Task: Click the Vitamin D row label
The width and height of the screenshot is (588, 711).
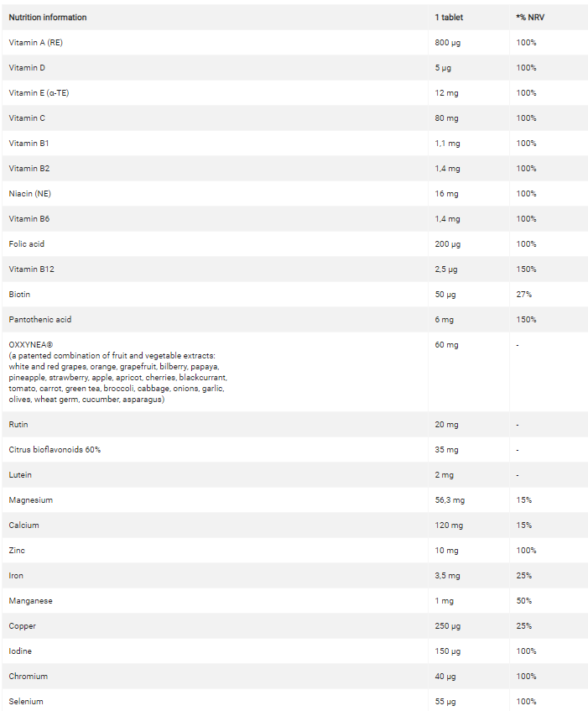Action: (x=27, y=68)
